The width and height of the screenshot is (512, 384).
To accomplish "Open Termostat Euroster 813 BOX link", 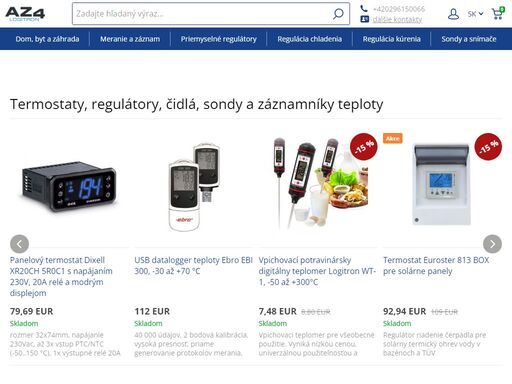I will pyautogui.click(x=436, y=265).
